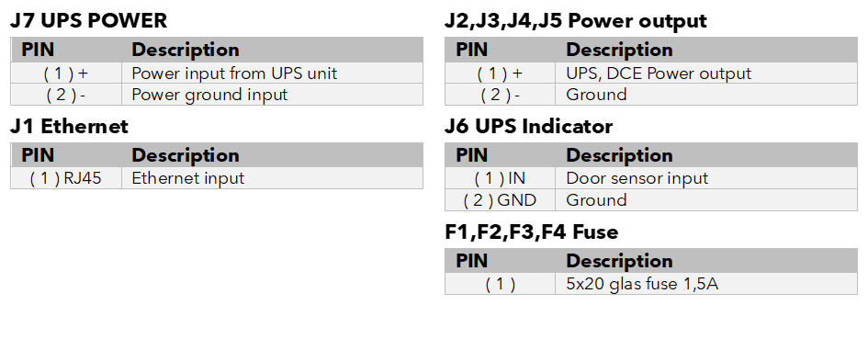Click the '( 1 ) RJ45' pin cell
This screenshot has width=868, height=339.
(66, 178)
